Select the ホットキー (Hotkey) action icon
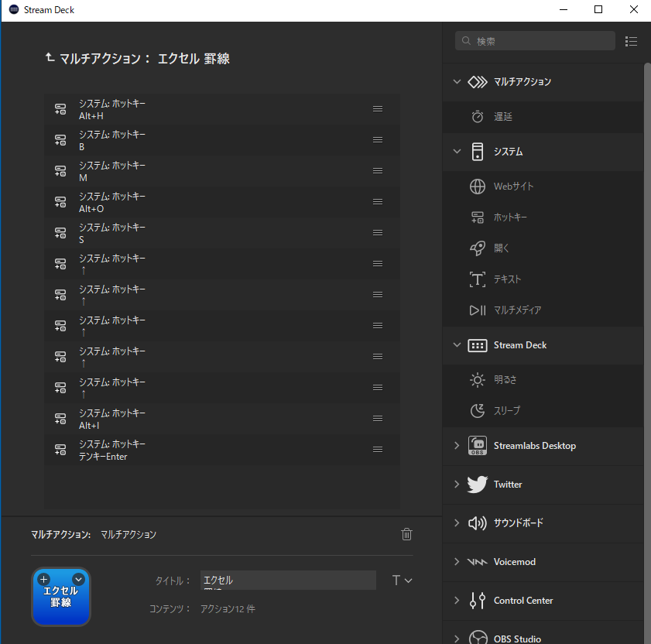 click(478, 217)
